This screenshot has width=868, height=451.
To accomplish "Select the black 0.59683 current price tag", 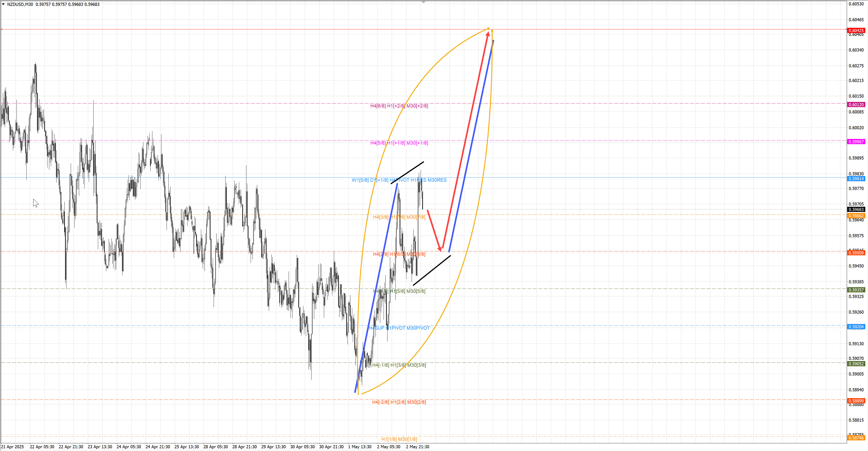I will [856, 209].
